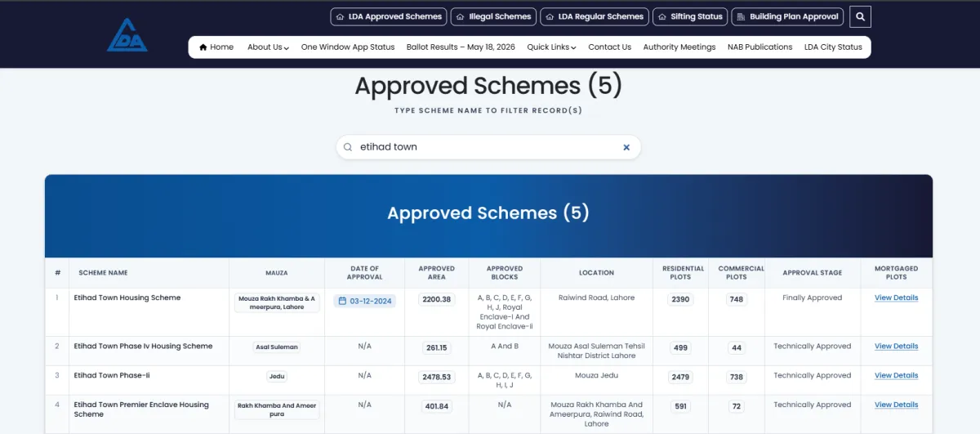View Details for Etihad Town Premier Enclave

[896, 405]
